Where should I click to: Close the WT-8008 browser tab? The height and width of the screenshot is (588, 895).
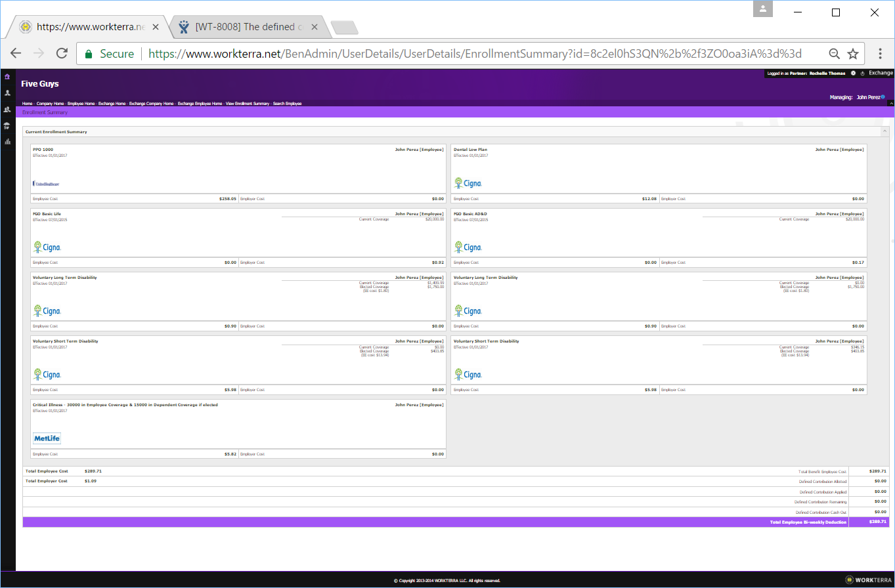314,27
